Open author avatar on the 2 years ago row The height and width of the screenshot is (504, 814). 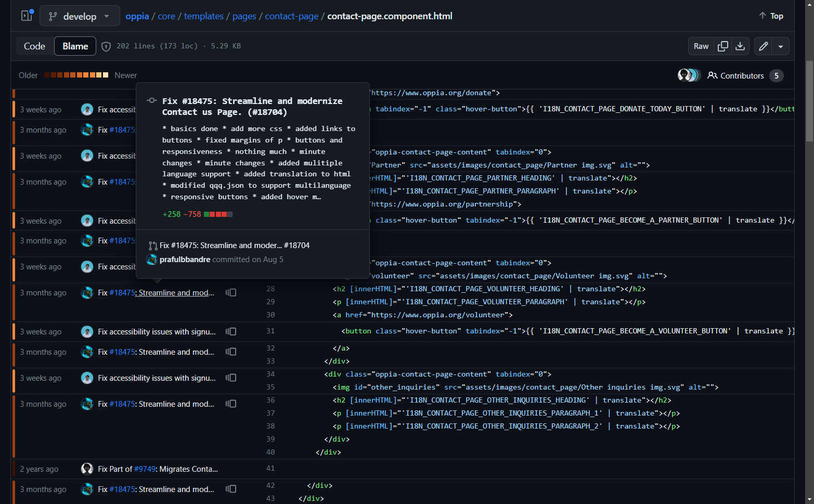pyautogui.click(x=87, y=469)
